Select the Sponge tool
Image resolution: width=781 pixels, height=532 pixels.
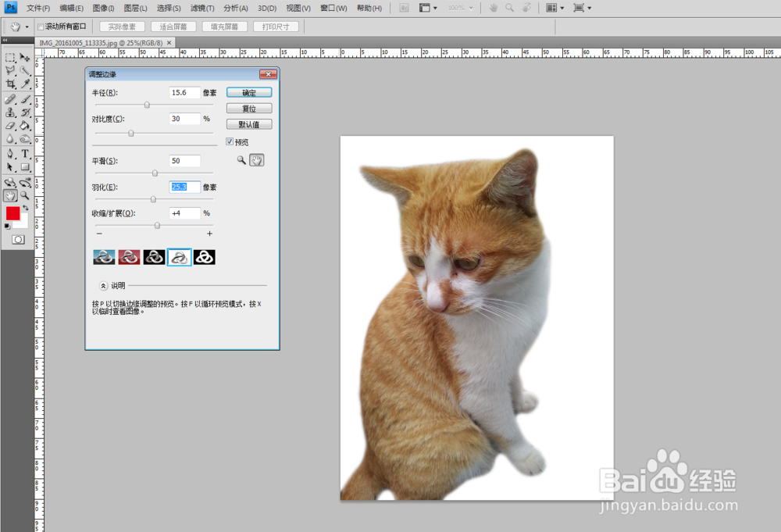coord(25,138)
